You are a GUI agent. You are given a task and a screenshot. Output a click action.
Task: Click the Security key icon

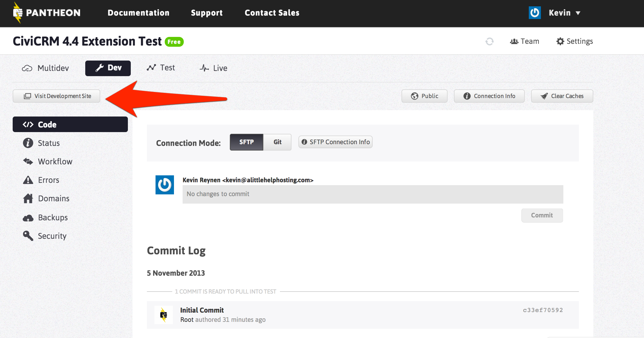28,236
